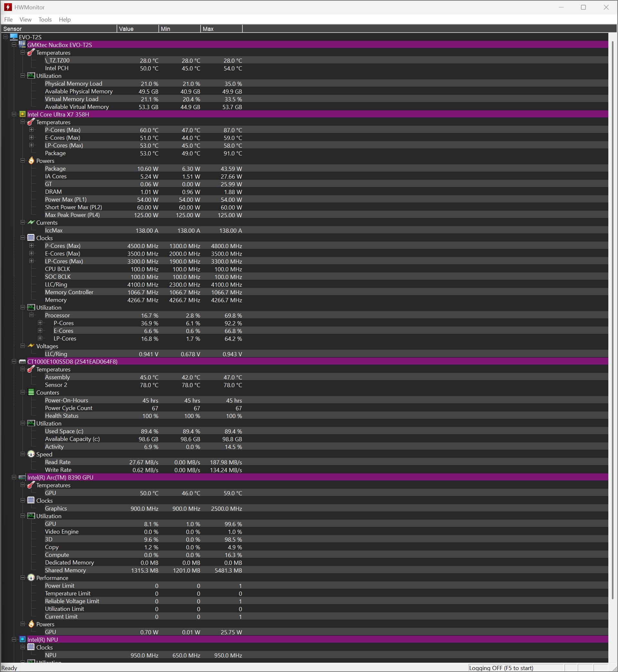
Task: Click the CT1000E100SSD8 drive icon
Action: pos(23,361)
